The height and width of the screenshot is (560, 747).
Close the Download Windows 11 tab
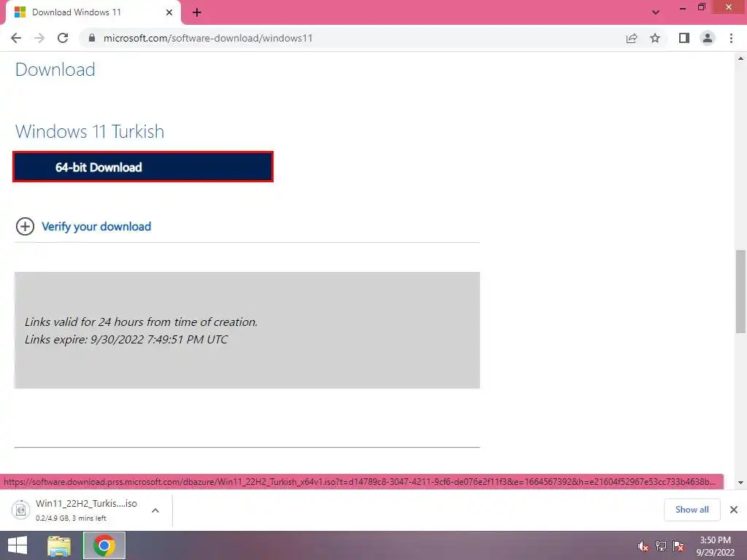click(x=169, y=12)
